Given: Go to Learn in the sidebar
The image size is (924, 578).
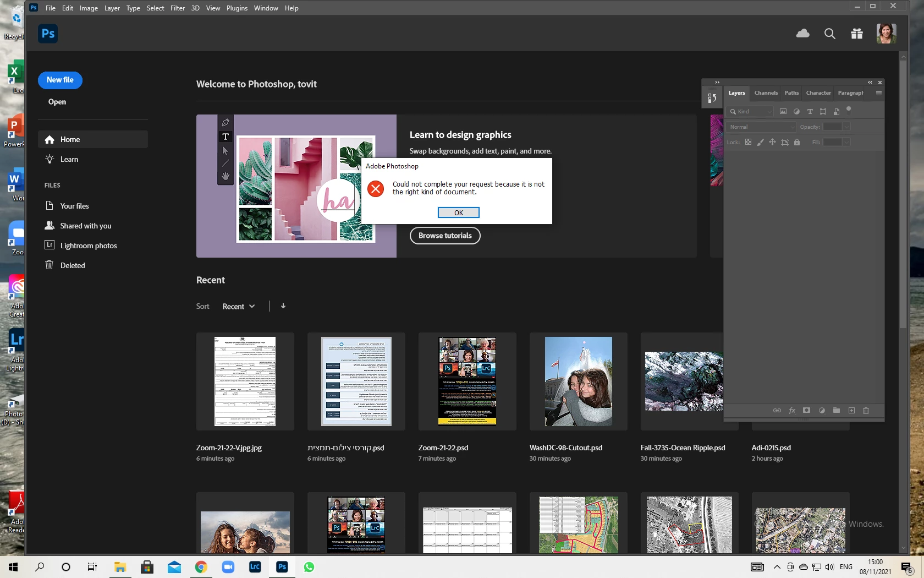Looking at the screenshot, I should point(93,159).
